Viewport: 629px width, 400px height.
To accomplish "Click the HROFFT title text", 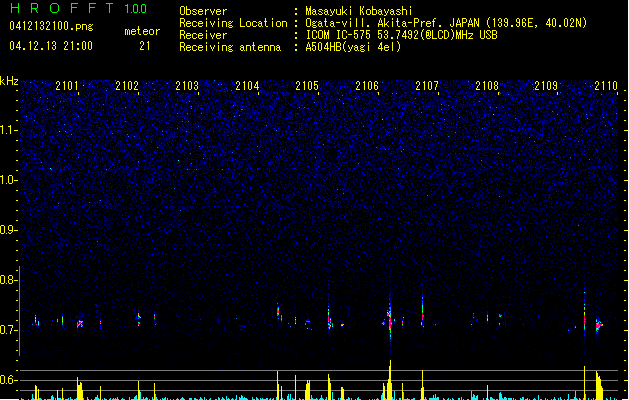I will (62, 8).
